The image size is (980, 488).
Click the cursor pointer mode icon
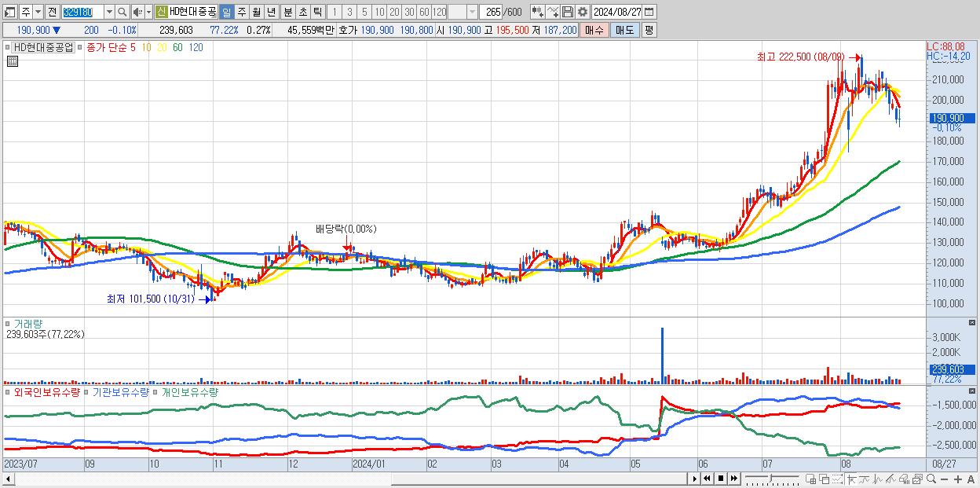pos(851,479)
